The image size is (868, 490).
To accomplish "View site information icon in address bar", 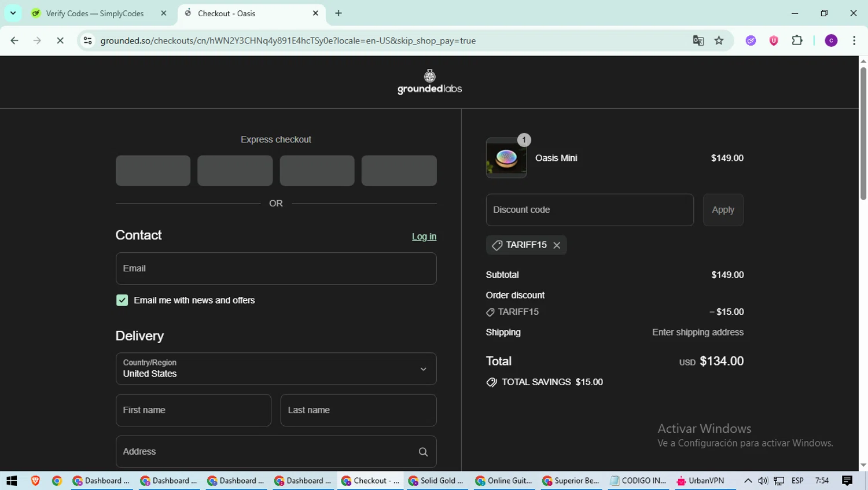I will pos(87,40).
